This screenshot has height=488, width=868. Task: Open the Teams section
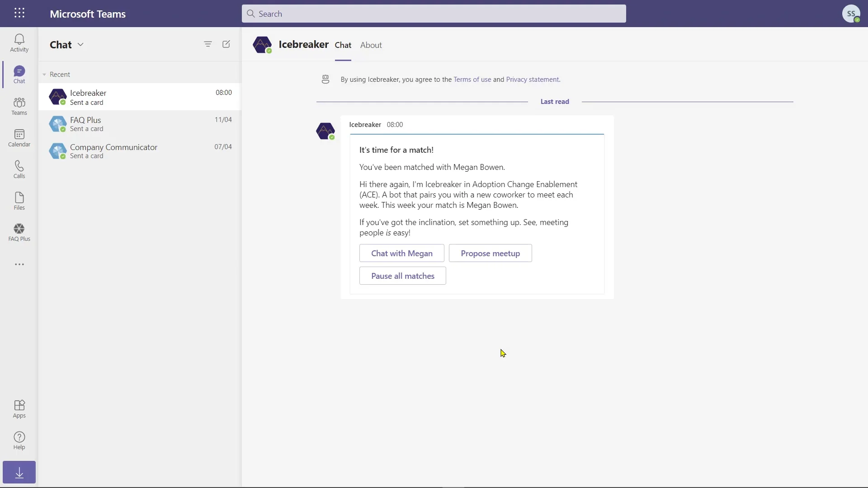19,106
